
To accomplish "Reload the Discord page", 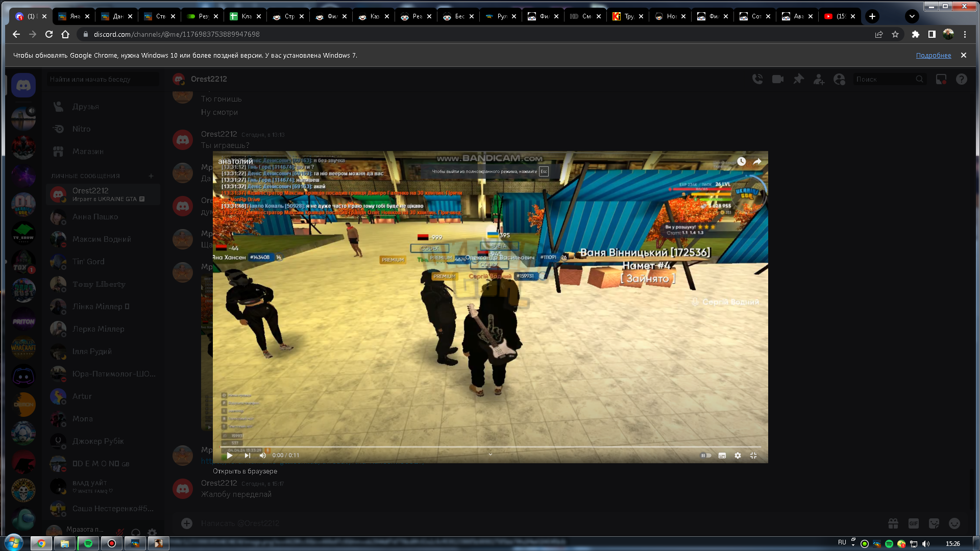I will [49, 34].
